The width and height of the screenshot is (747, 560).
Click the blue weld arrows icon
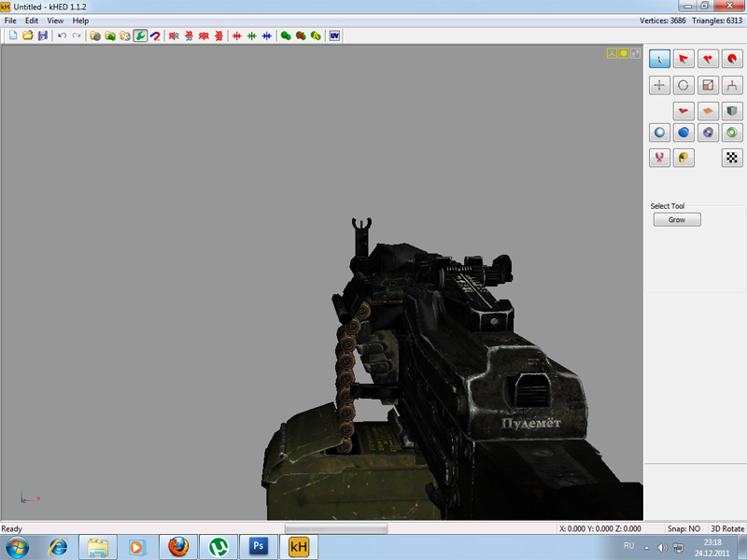pyautogui.click(x=267, y=35)
